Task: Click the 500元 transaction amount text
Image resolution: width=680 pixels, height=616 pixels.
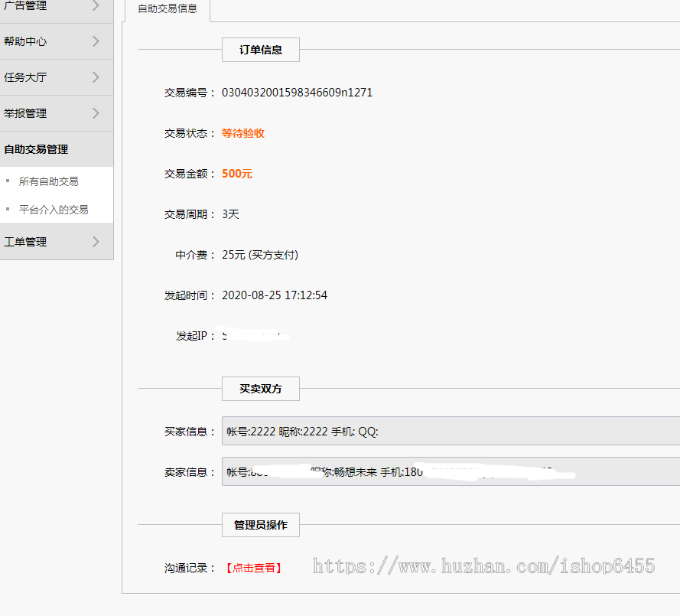Action: point(235,174)
